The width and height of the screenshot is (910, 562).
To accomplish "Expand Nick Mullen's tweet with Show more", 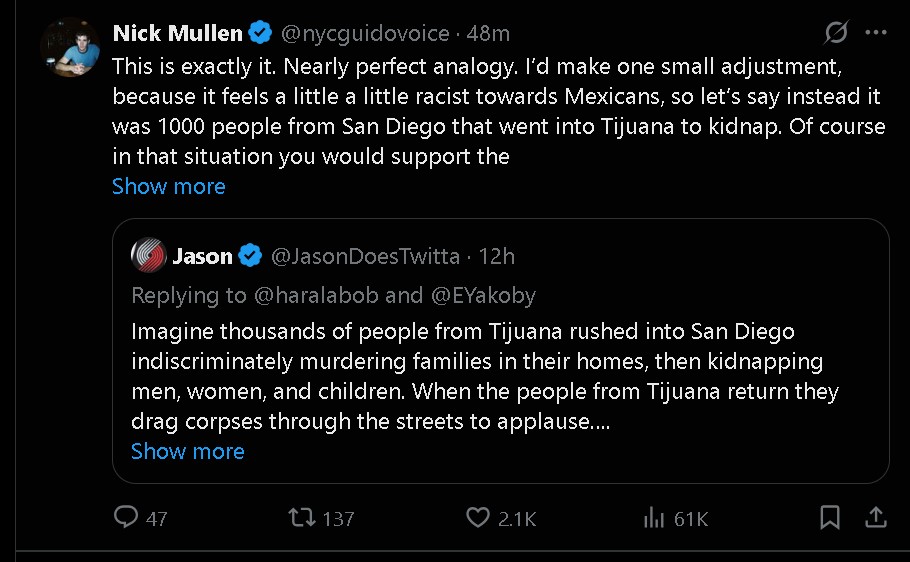I will (x=168, y=186).
